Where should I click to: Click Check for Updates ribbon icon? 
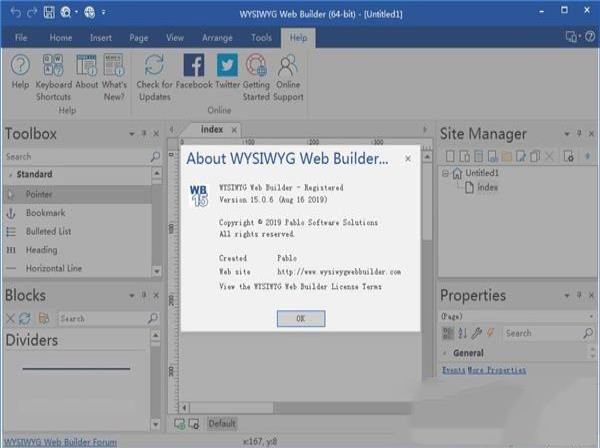154,77
